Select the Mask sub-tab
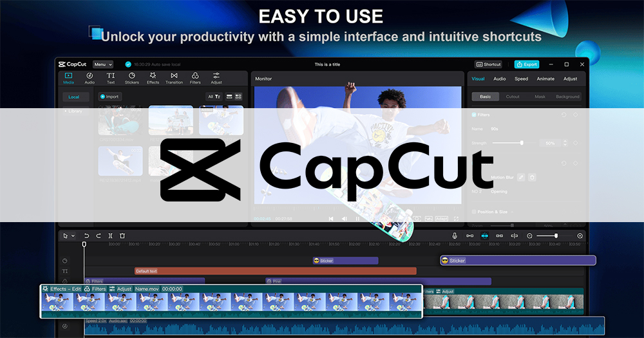This screenshot has width=644, height=338. [540, 97]
